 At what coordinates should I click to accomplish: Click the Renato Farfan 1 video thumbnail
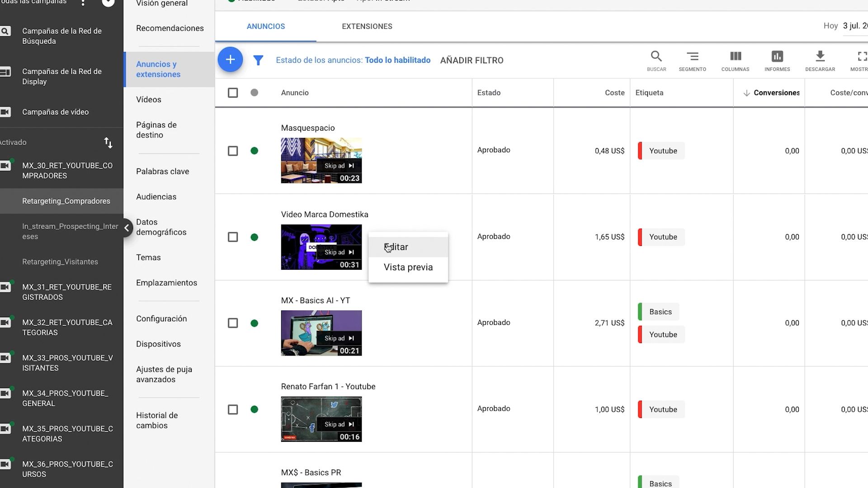click(321, 419)
